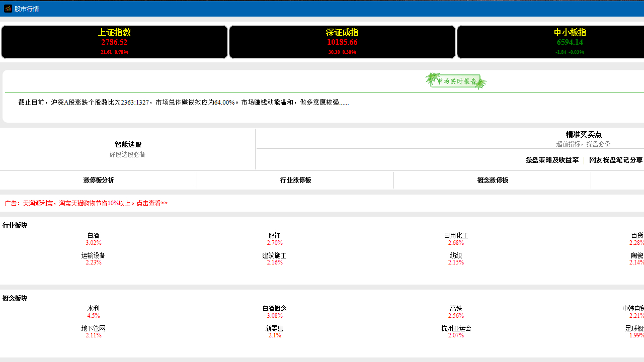This screenshot has height=362, width=644.
Task: Switch to 涨停板分析 tab
Action: pyautogui.click(x=99, y=180)
